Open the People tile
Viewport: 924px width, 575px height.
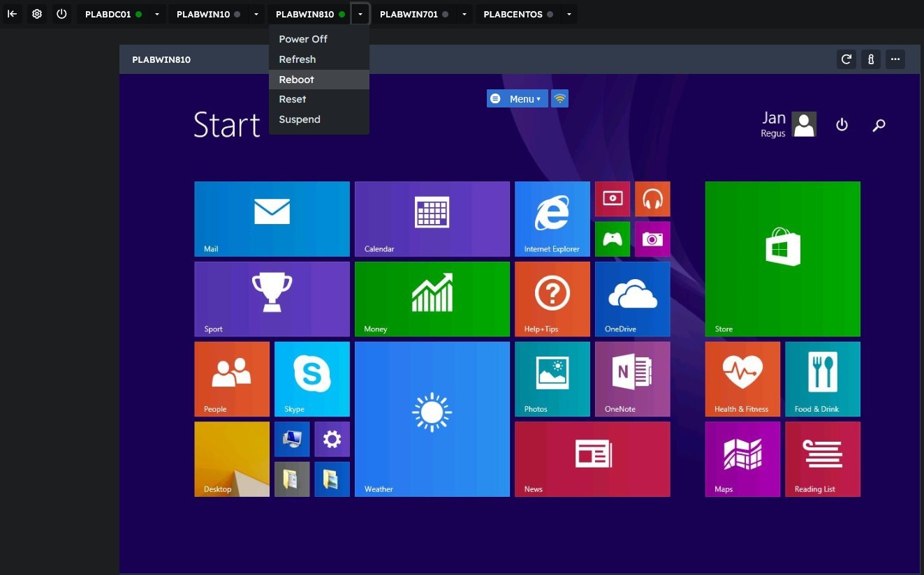232,379
